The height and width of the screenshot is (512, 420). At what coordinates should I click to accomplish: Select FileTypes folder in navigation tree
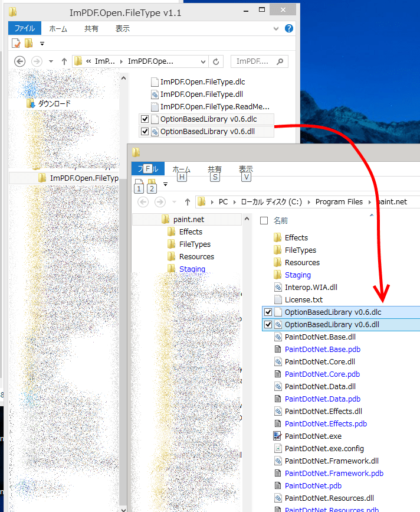(195, 244)
